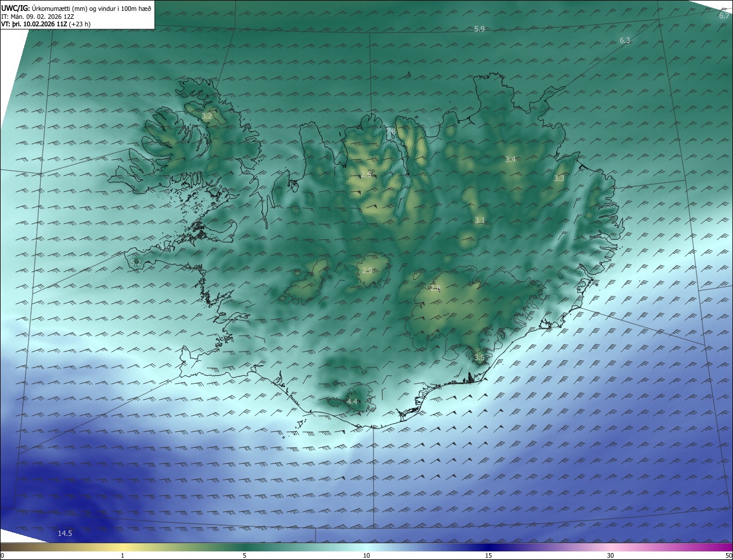Click the colorbar tick label 10
733x560 pixels.
coord(366,555)
